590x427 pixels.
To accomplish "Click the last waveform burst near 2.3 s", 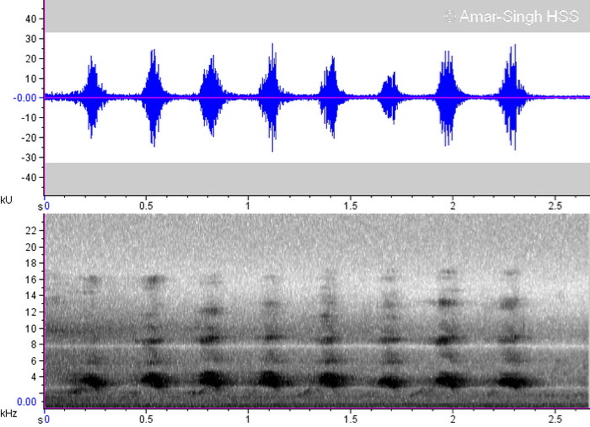I will 512,97.
